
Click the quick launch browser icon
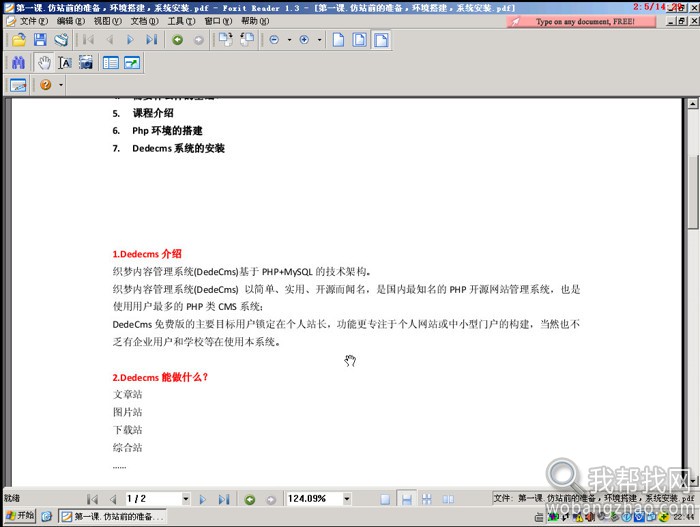click(x=46, y=517)
